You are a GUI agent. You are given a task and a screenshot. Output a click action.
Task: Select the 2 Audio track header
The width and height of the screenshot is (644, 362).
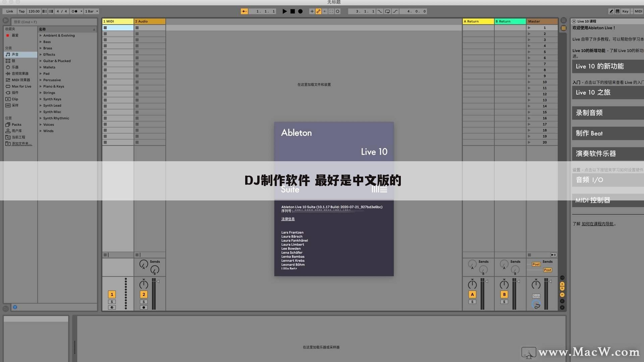tap(150, 21)
